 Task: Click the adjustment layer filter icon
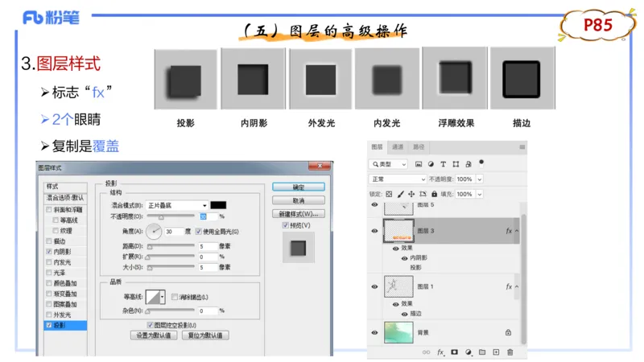point(431,164)
